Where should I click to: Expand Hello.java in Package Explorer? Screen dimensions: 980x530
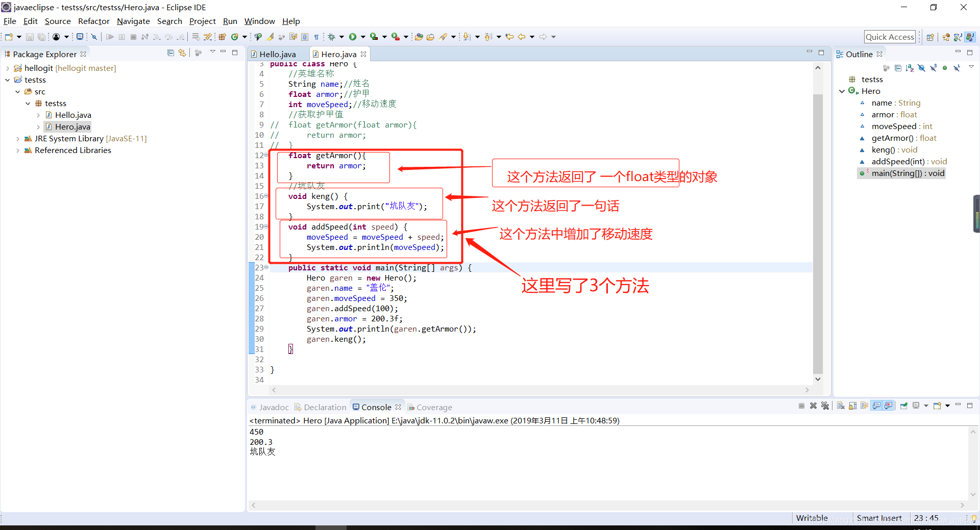pyautogui.click(x=38, y=115)
